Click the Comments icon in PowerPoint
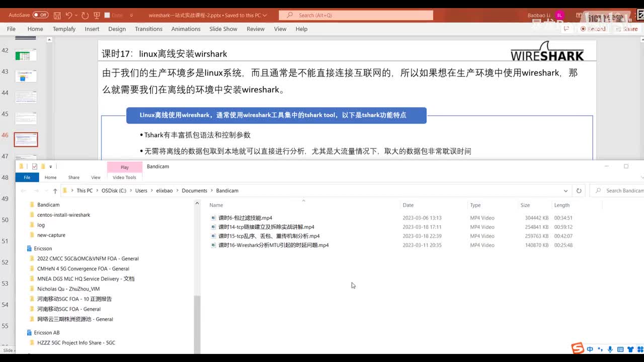The image size is (644, 362). [x=567, y=29]
